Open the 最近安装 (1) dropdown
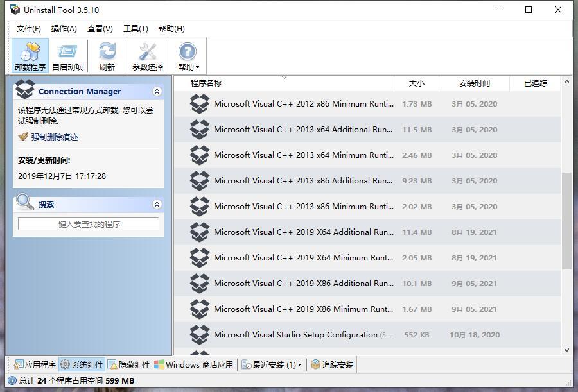Viewport: 578px width, 392px height. tap(271, 365)
